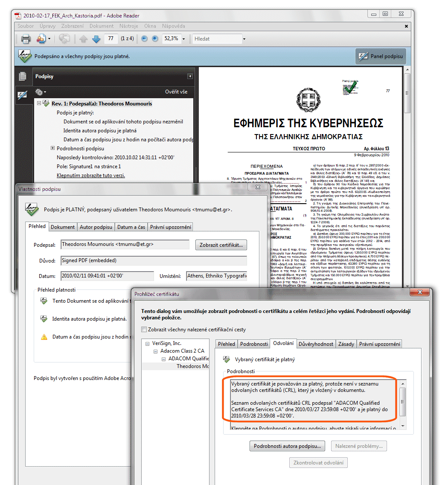Collapse the Podpisy panel with arrow icon

190,76
